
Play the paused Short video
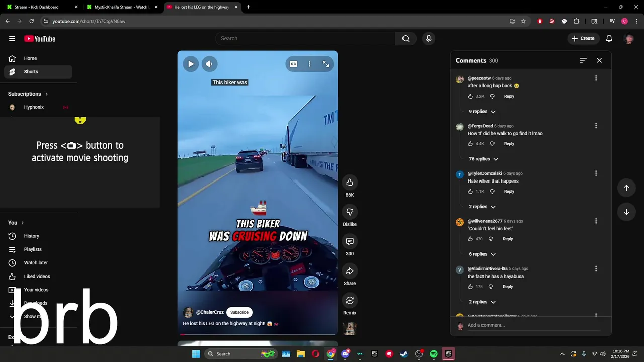[x=191, y=64]
